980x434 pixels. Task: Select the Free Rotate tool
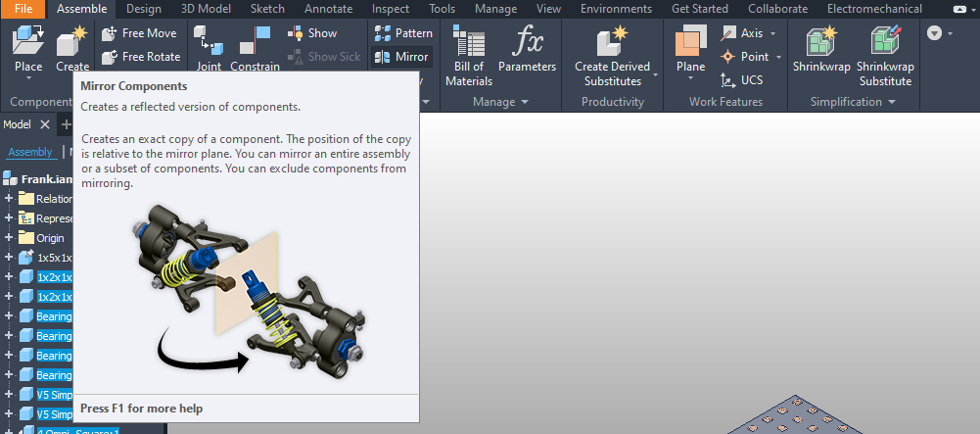(141, 56)
